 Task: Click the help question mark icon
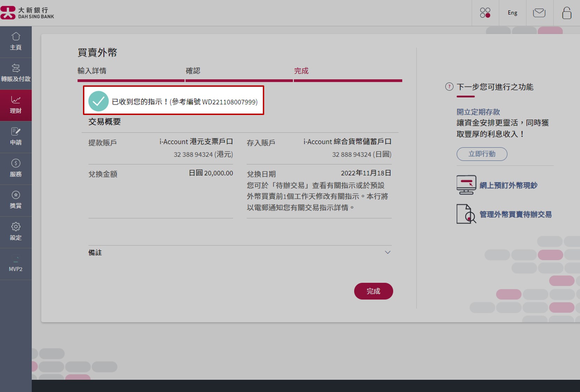click(x=449, y=87)
